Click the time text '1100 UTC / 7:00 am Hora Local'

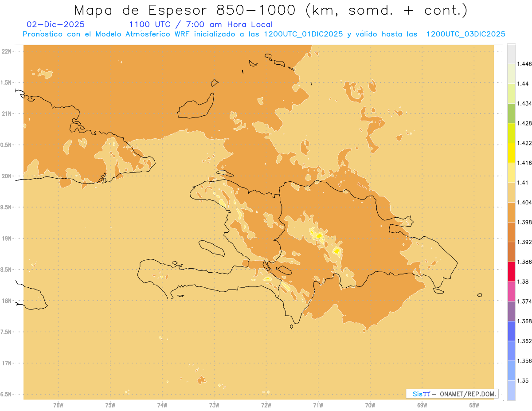[201, 24]
